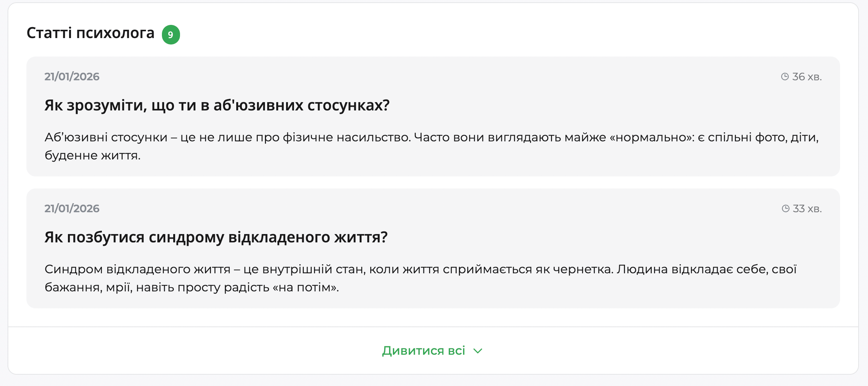Click the Статті психолога section heading
868x386 pixels.
coord(91,34)
